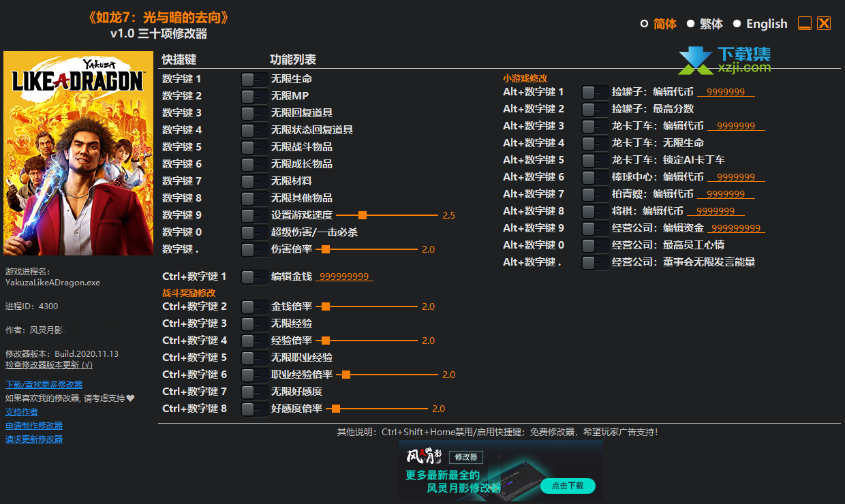Adjust the 经验倍率 slider handle
This screenshot has width=845, height=504.
(326, 341)
